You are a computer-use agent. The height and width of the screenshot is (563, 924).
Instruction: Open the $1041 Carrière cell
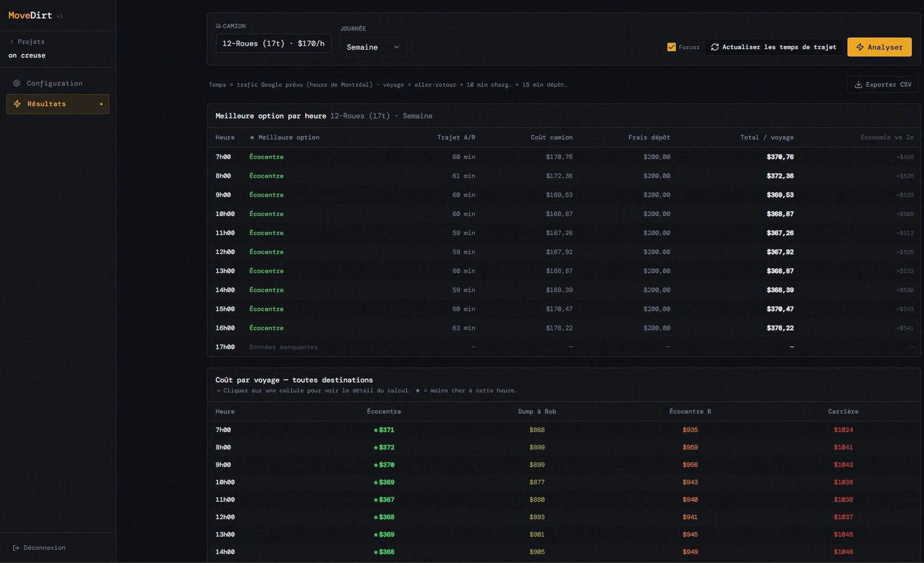tap(843, 447)
